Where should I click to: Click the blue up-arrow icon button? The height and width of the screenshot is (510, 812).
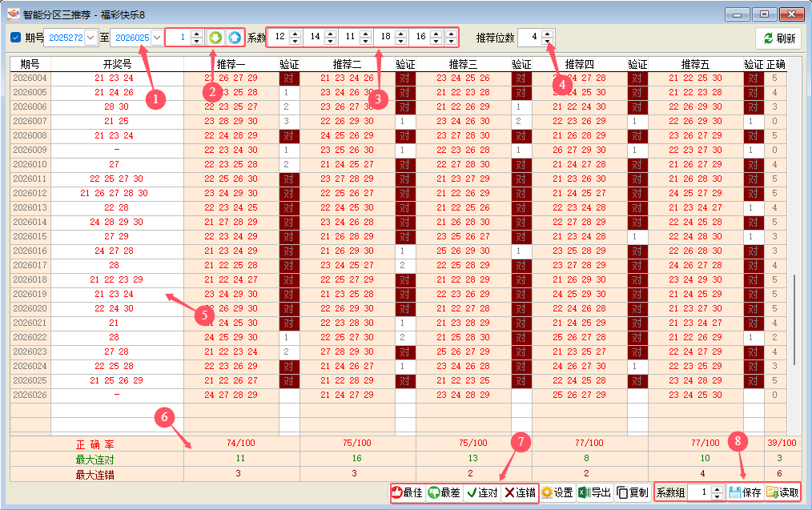point(233,38)
